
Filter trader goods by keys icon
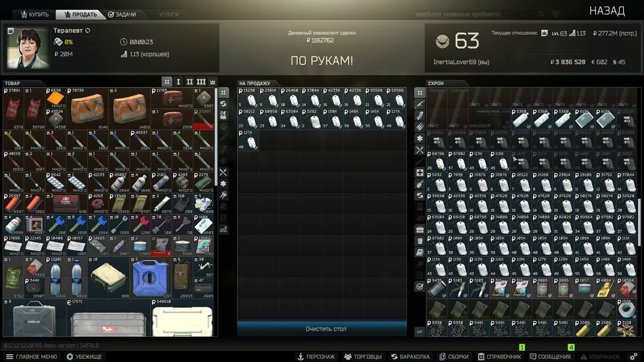[223, 195]
